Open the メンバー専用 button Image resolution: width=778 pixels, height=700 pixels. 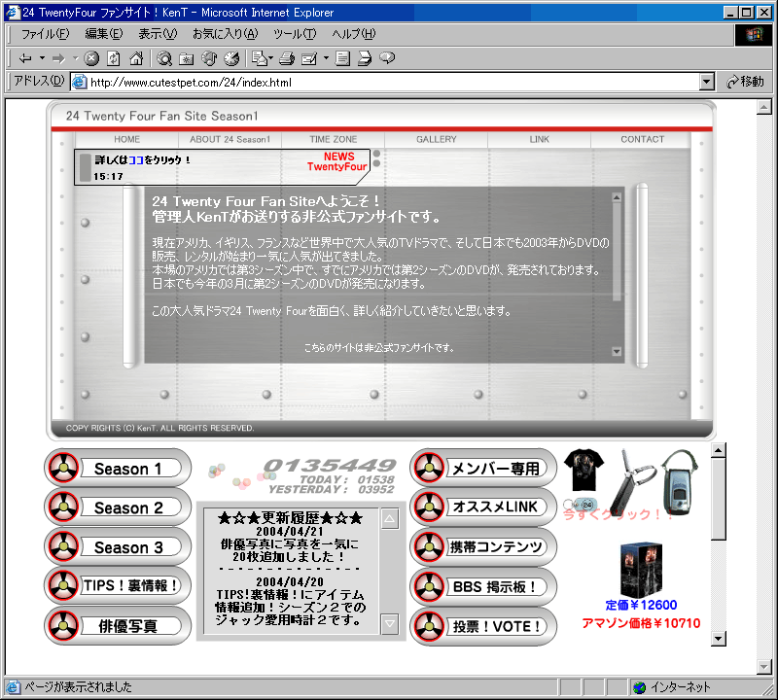[483, 468]
